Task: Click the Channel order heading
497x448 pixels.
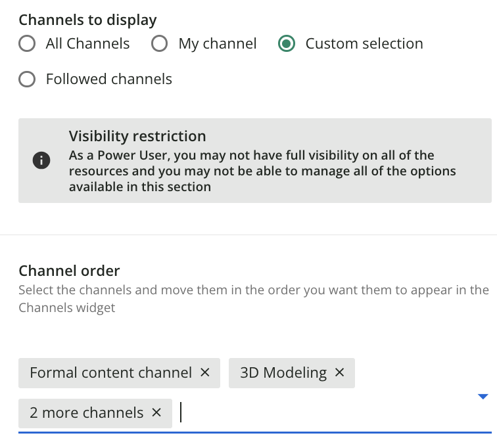Action: (70, 271)
